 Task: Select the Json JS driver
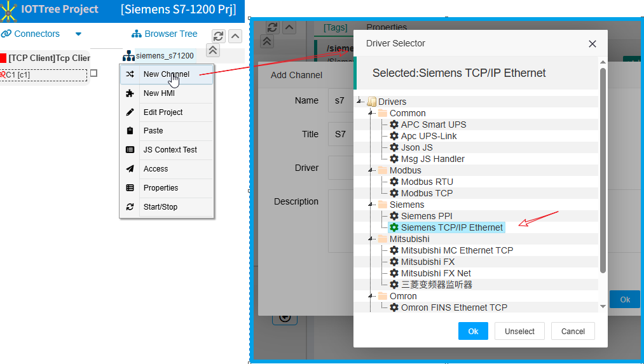coord(416,147)
